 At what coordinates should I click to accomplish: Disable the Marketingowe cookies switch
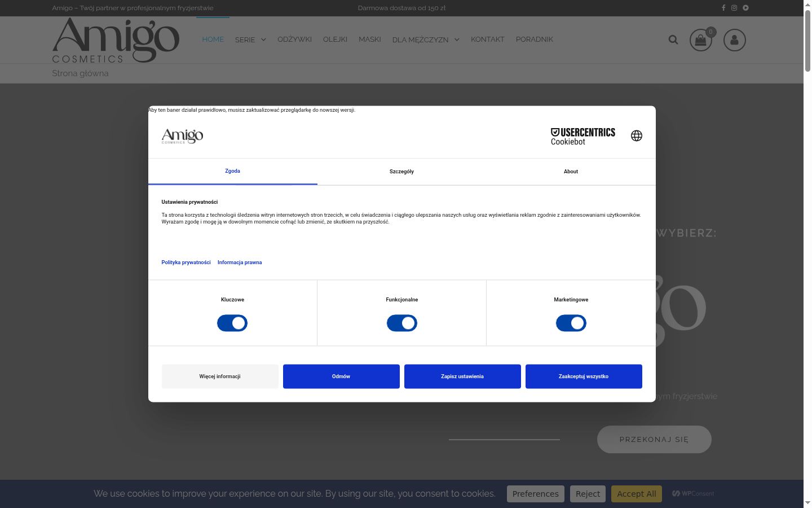[571, 323]
